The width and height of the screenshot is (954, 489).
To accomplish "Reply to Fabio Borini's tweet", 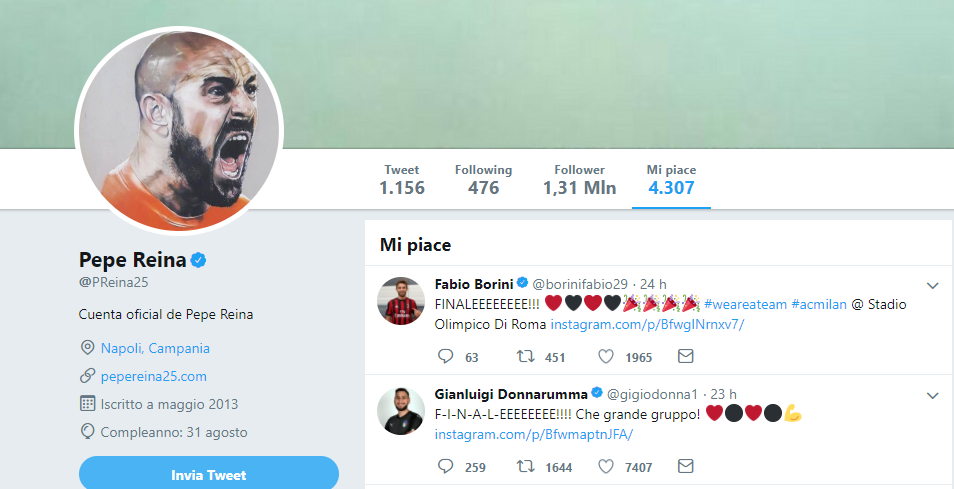I will 446,357.
